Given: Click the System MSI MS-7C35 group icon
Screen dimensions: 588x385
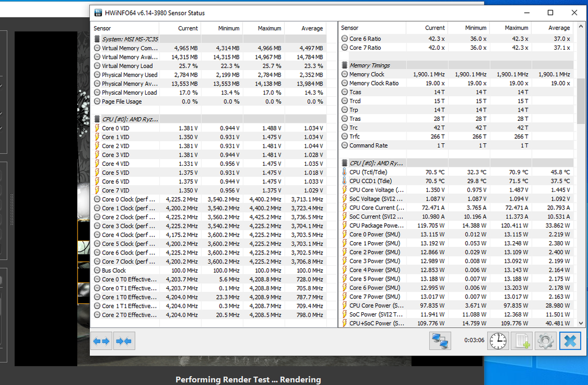Looking at the screenshot, I should coord(97,39).
